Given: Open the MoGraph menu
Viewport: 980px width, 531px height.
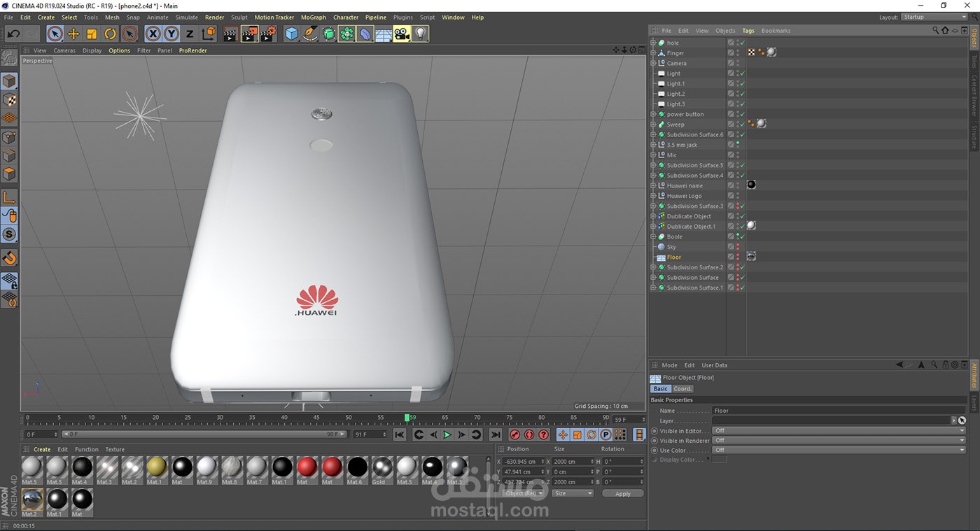Looking at the screenshot, I should pyautogui.click(x=314, y=17).
